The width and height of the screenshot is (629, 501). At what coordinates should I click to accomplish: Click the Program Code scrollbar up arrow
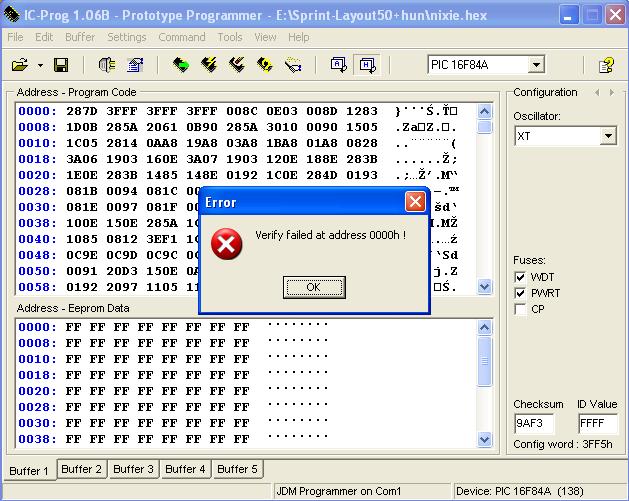[x=485, y=112]
